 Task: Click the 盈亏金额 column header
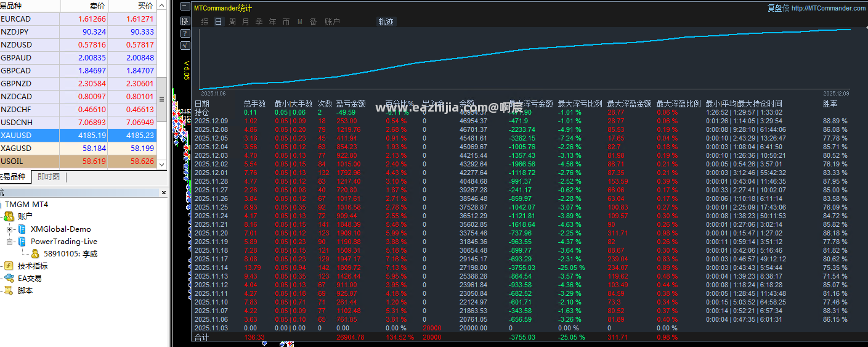point(351,104)
